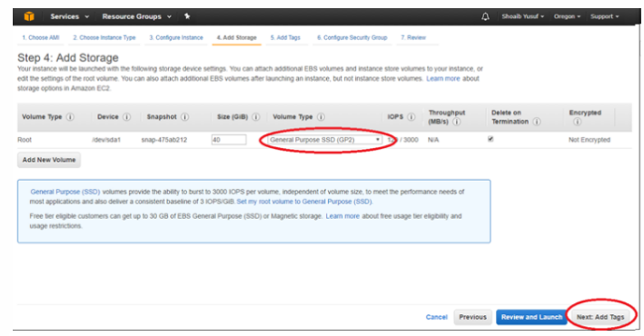Open Learn more link about free usage tier

pyautogui.click(x=342, y=216)
